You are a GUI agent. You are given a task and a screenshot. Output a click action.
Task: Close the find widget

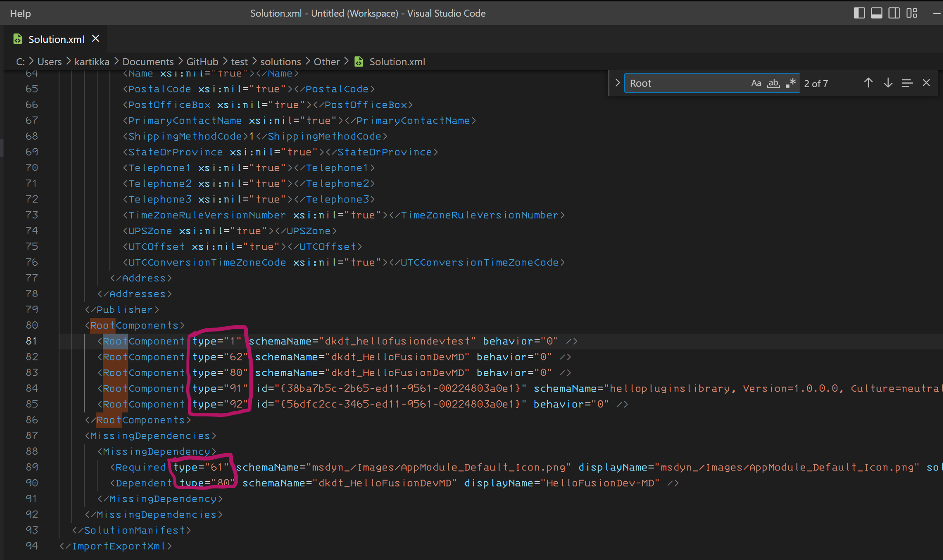point(926,83)
